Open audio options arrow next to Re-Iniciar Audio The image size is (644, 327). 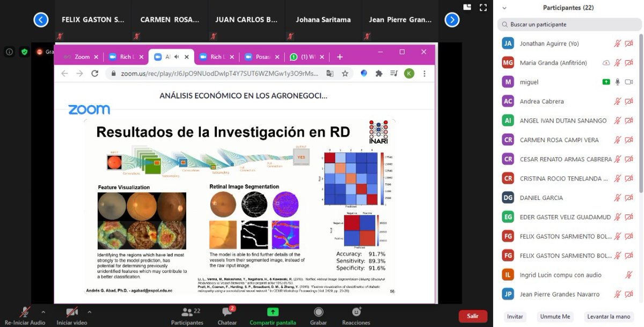click(43, 311)
